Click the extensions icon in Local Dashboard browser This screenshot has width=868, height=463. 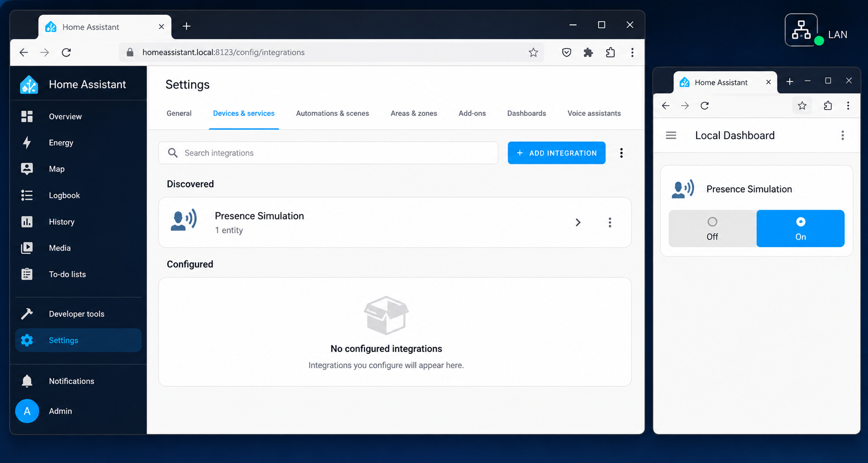click(x=828, y=106)
